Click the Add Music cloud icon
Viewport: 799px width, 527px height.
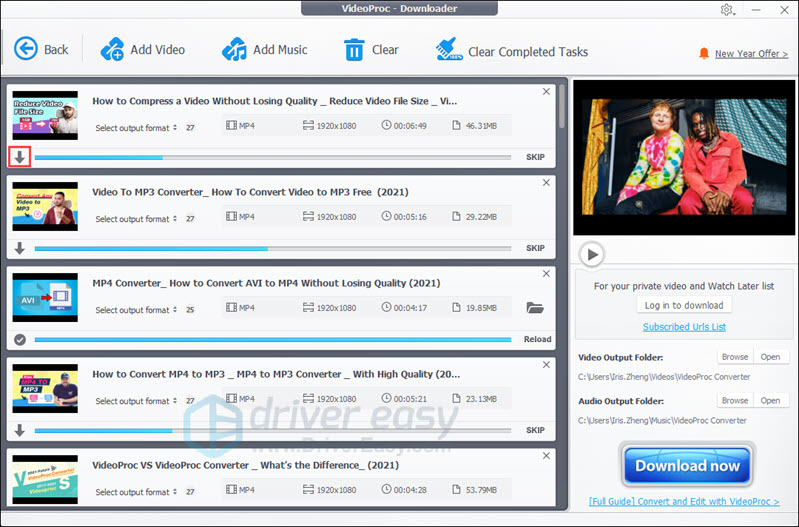(x=234, y=49)
